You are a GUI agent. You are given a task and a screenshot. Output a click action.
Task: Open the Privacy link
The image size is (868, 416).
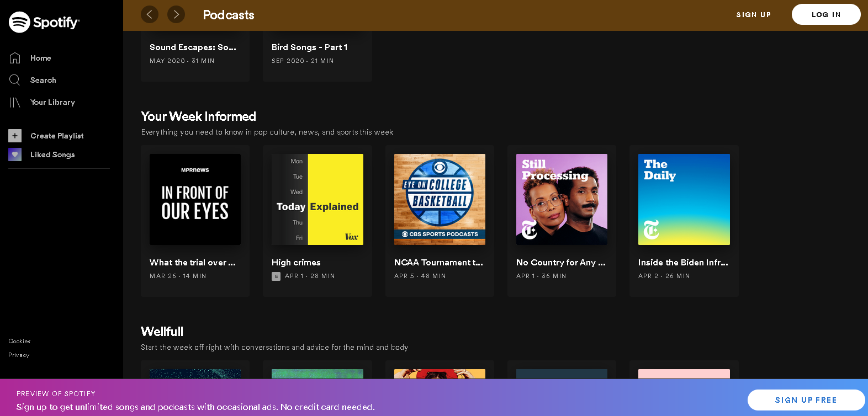point(19,355)
